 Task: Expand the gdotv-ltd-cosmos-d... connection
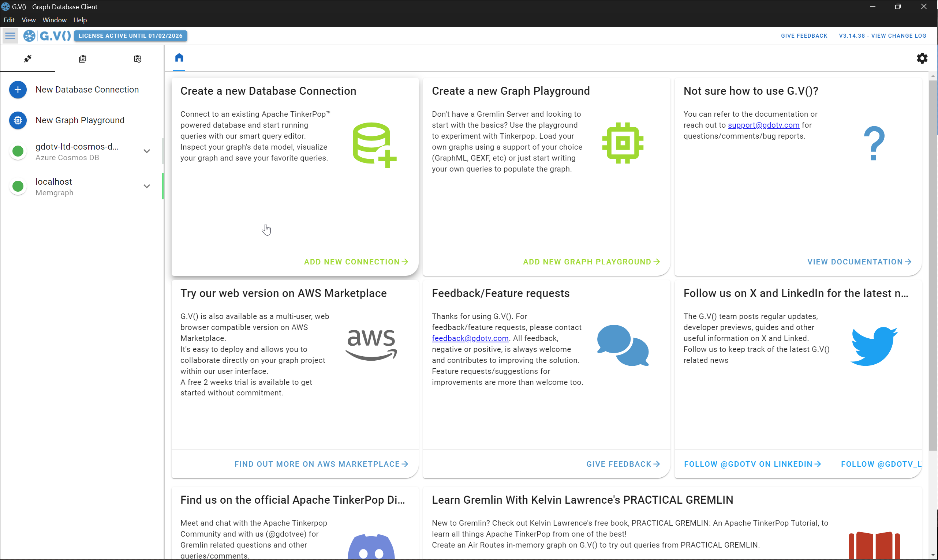pos(147,151)
